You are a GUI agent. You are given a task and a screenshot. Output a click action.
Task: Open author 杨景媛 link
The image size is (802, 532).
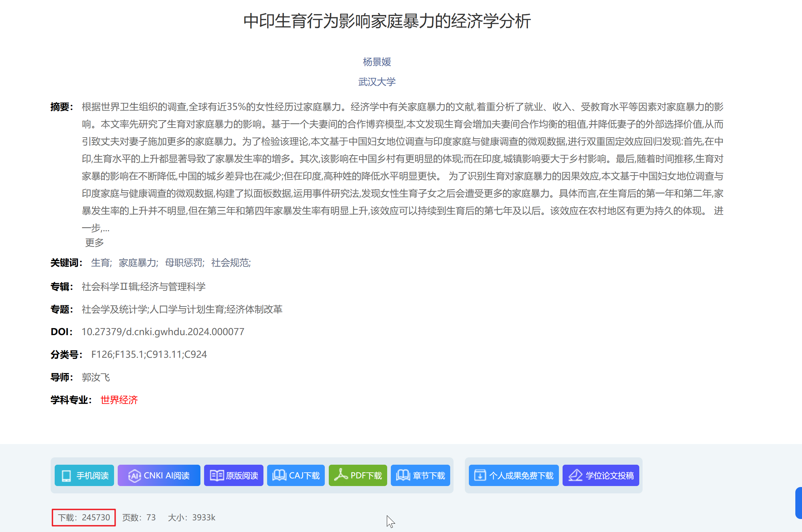pyautogui.click(x=377, y=62)
